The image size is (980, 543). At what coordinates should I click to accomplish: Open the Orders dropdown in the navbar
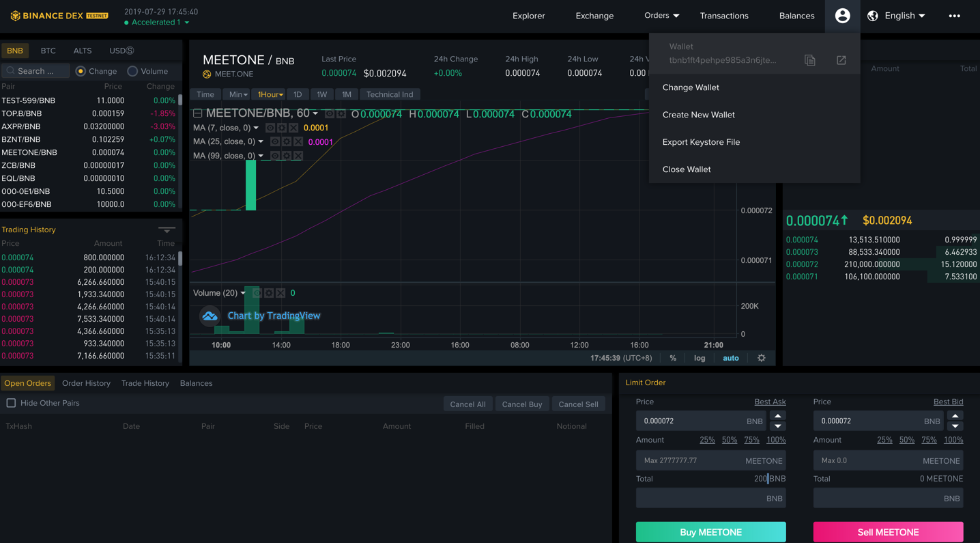[661, 14]
